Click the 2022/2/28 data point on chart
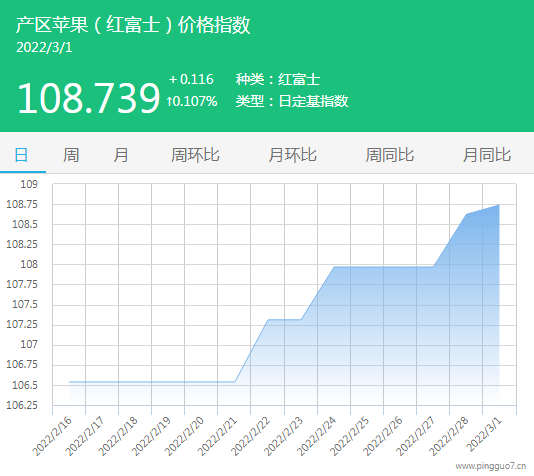This screenshot has width=534, height=476. 466,215
